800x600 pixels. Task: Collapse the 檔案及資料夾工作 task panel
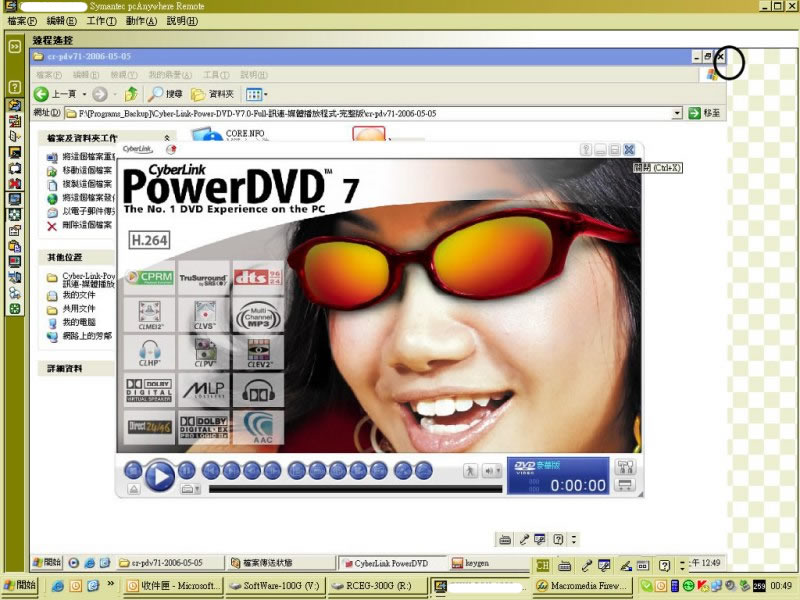click(x=167, y=138)
